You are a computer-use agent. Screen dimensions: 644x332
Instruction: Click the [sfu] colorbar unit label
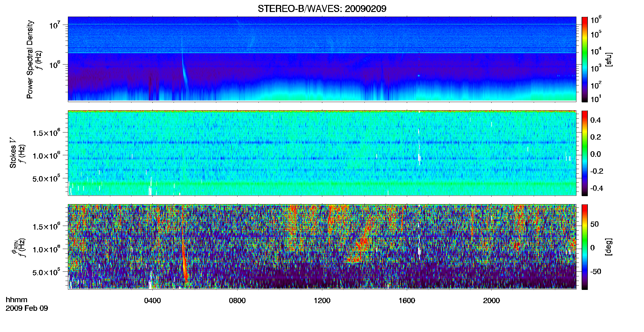tap(608, 59)
